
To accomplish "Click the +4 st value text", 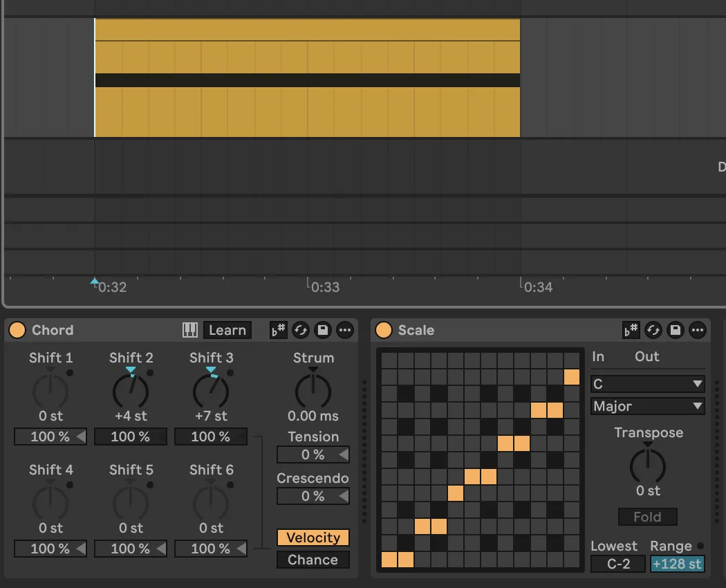I will [131, 416].
